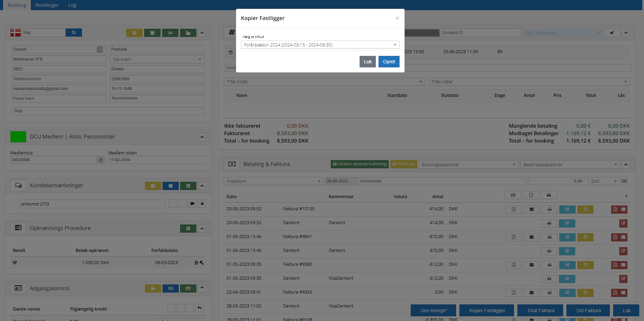Click the teal checkmark button on Faktura #9380 row
644x321 pixels.
[567, 265]
